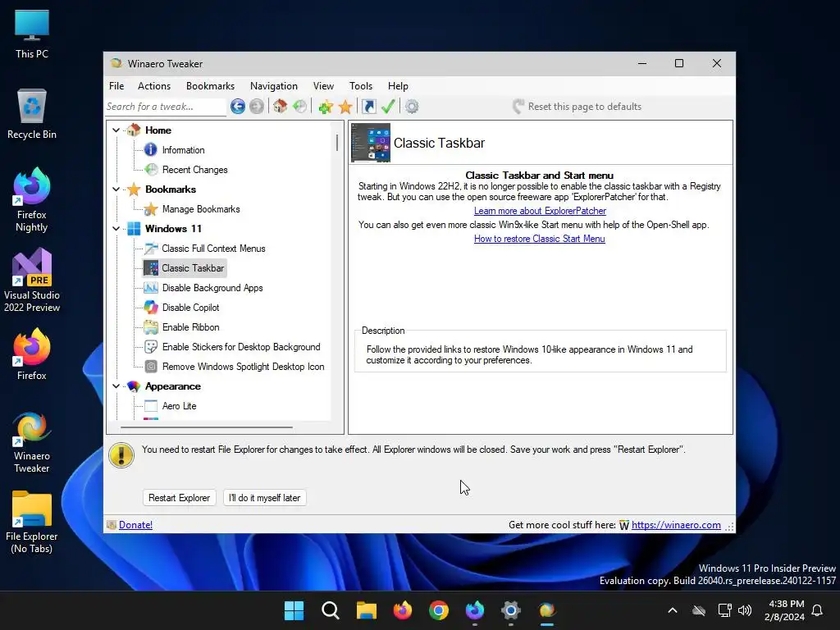This screenshot has height=630, width=840.
Task: Open the Help menu
Action: pyautogui.click(x=398, y=85)
